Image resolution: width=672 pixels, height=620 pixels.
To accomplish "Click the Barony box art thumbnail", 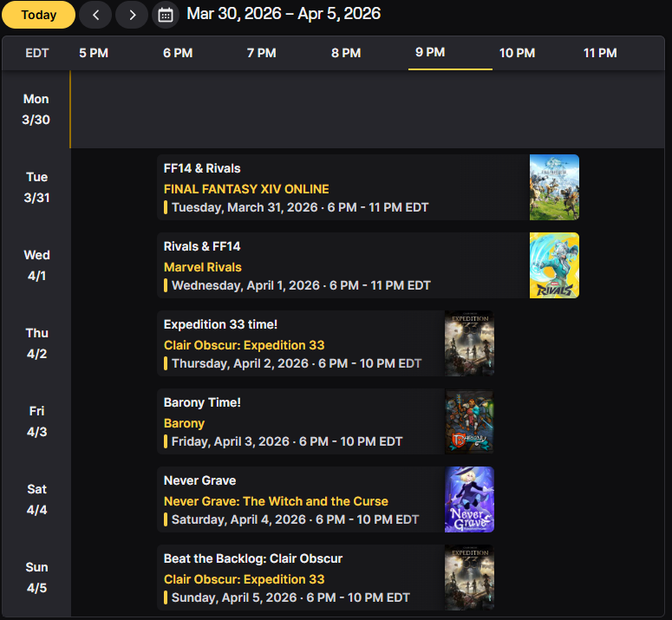I will click(x=469, y=421).
